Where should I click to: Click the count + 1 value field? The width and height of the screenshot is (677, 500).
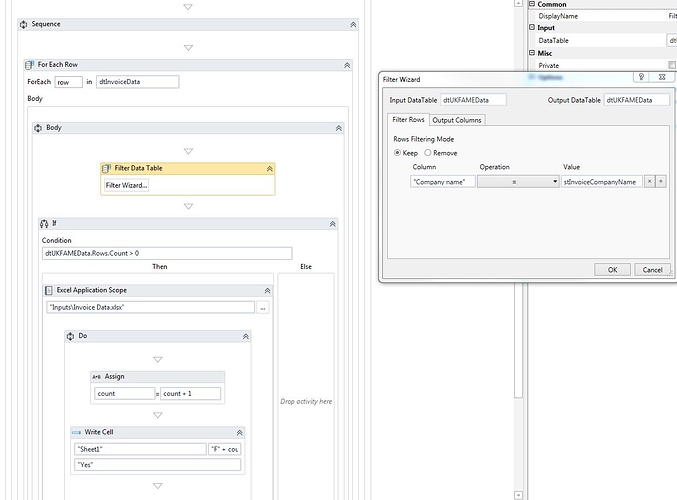click(x=190, y=394)
